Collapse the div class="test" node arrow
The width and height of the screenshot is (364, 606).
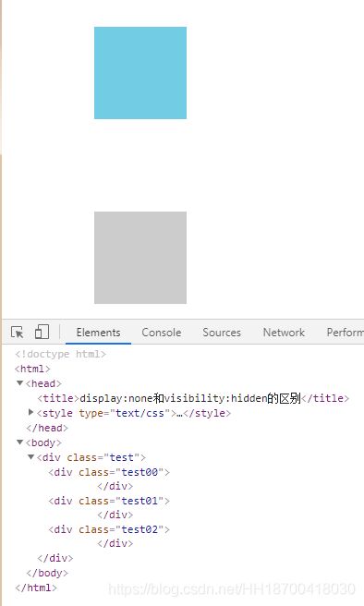point(30,457)
